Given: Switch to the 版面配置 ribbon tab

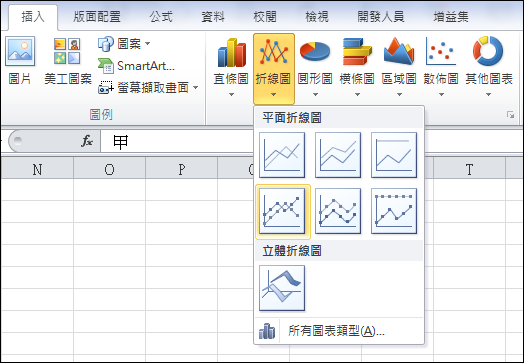Looking at the screenshot, I should tap(97, 17).
